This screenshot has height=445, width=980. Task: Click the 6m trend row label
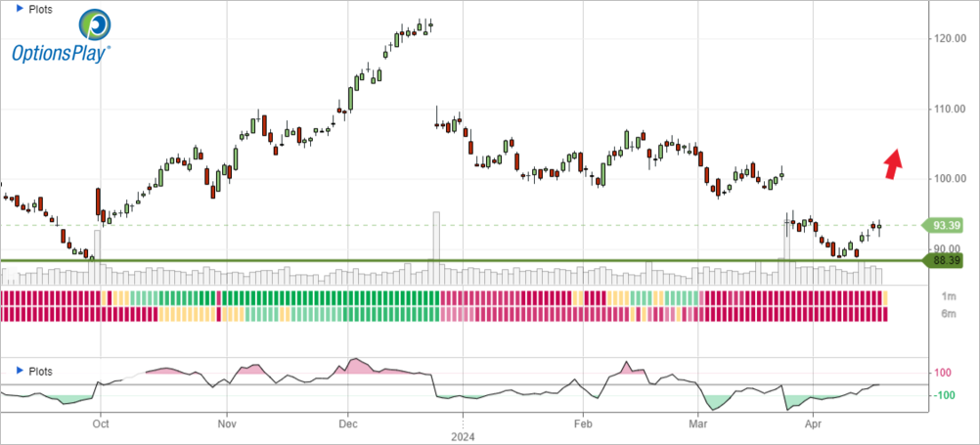tap(948, 314)
